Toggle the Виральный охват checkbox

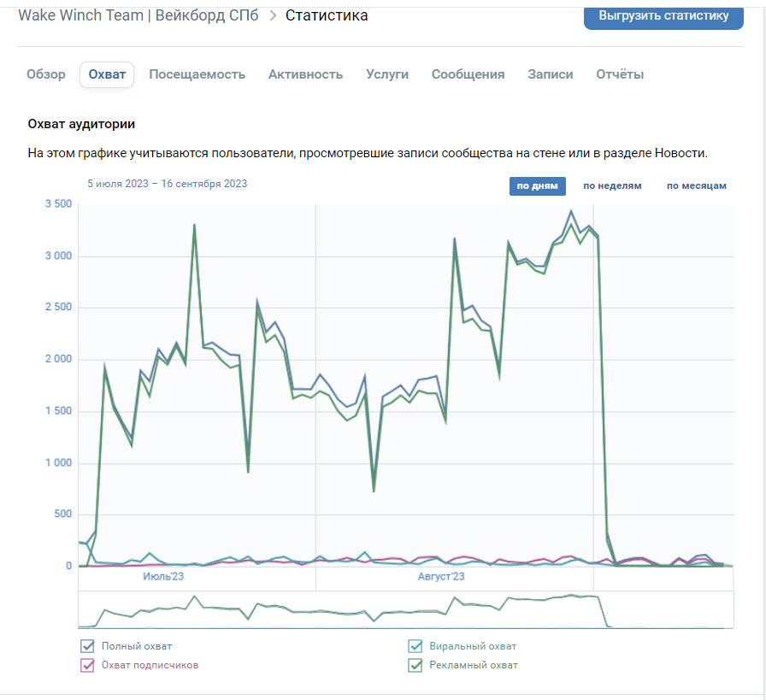coord(415,646)
